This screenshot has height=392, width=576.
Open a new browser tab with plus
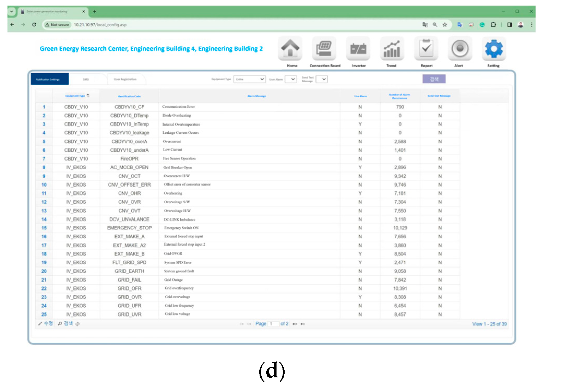(94, 11)
